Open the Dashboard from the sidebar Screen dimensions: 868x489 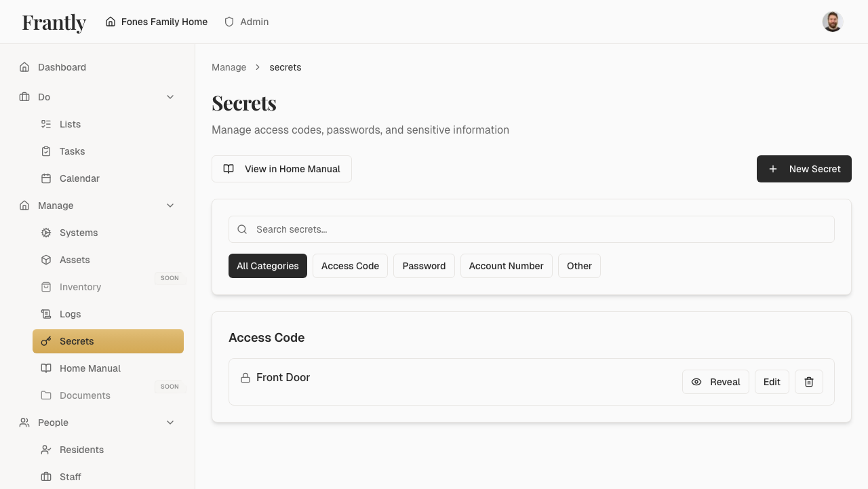62,67
